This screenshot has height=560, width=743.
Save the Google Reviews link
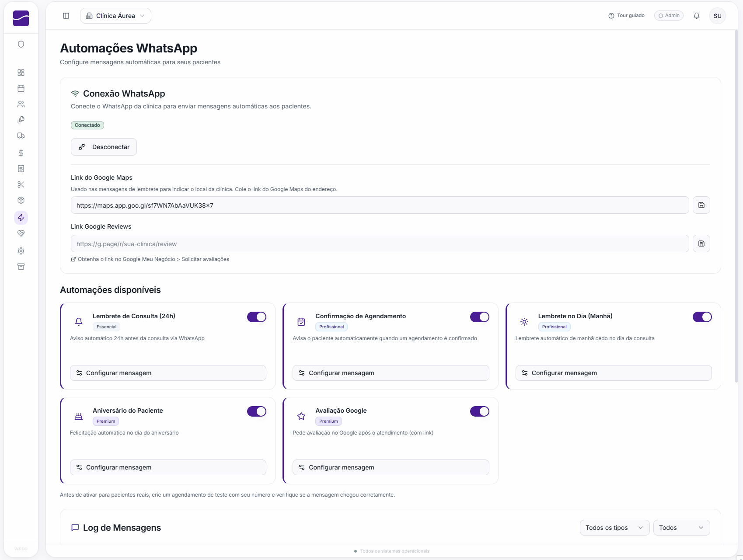[701, 243]
